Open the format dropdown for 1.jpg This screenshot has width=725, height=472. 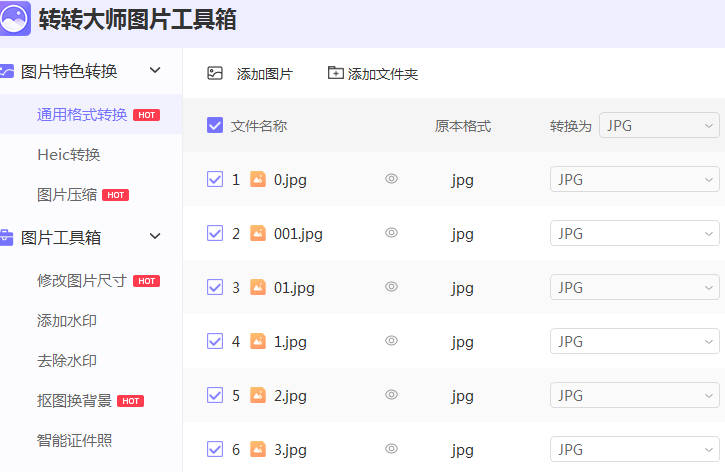[x=635, y=342]
